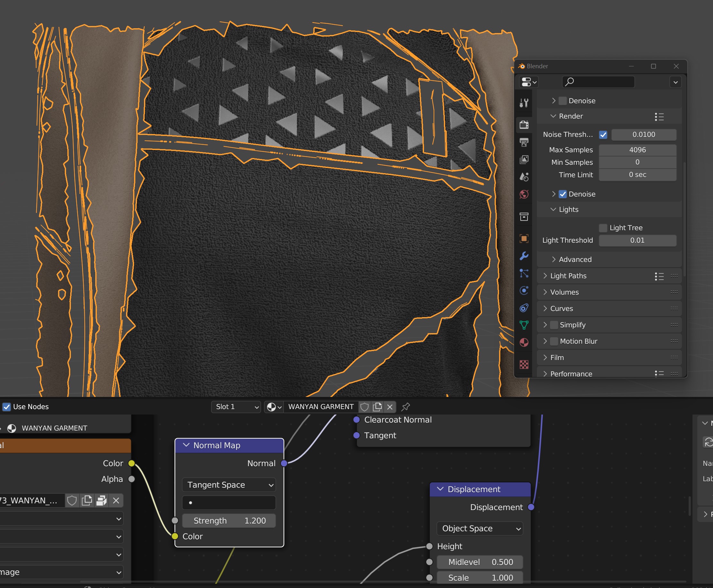Expand the Volumes panel
The height and width of the screenshot is (588, 713).
pyautogui.click(x=564, y=292)
